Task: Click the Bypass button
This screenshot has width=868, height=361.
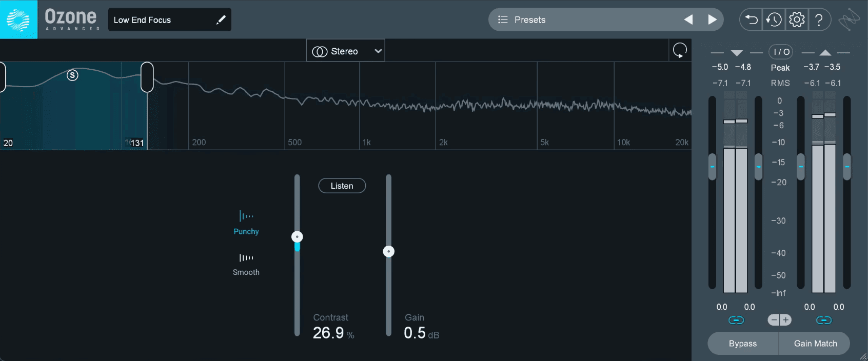Action: click(743, 344)
